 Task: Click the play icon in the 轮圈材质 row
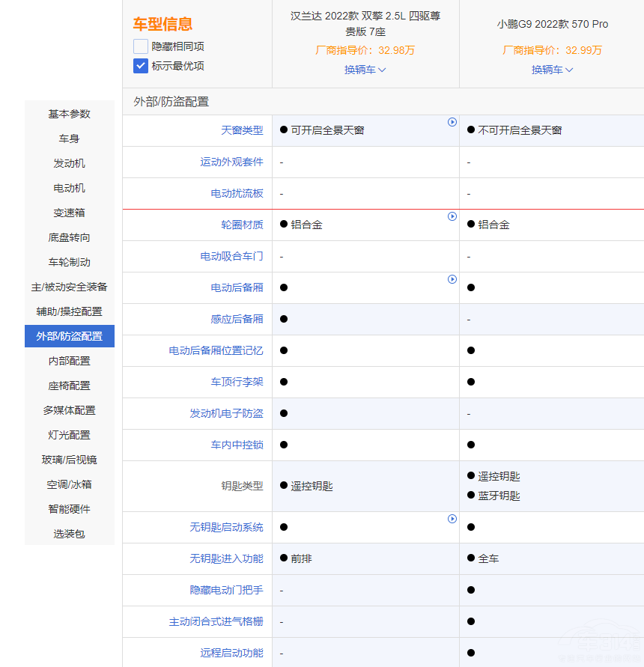(x=452, y=216)
